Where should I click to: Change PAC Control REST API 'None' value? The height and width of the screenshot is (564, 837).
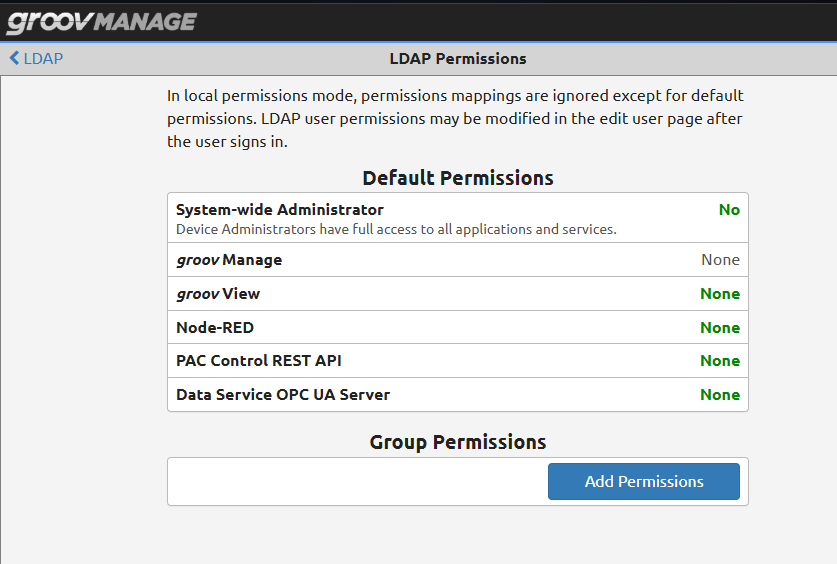click(x=720, y=361)
